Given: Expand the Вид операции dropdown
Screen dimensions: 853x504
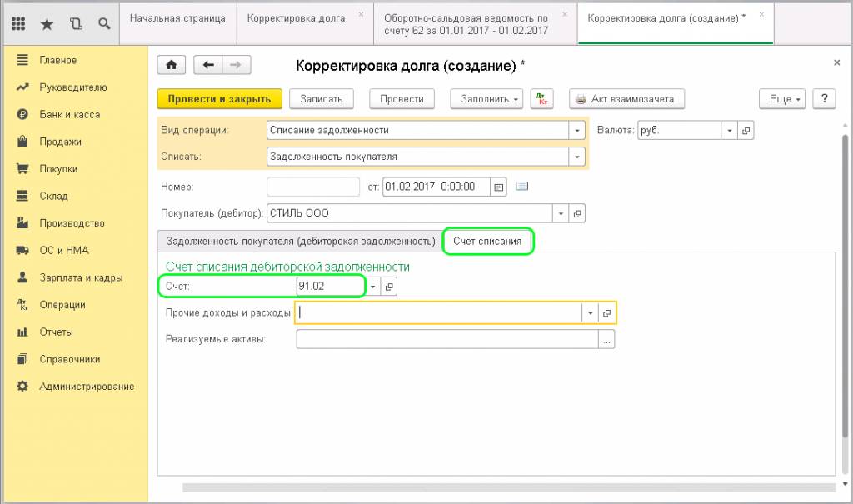Looking at the screenshot, I should tap(576, 131).
